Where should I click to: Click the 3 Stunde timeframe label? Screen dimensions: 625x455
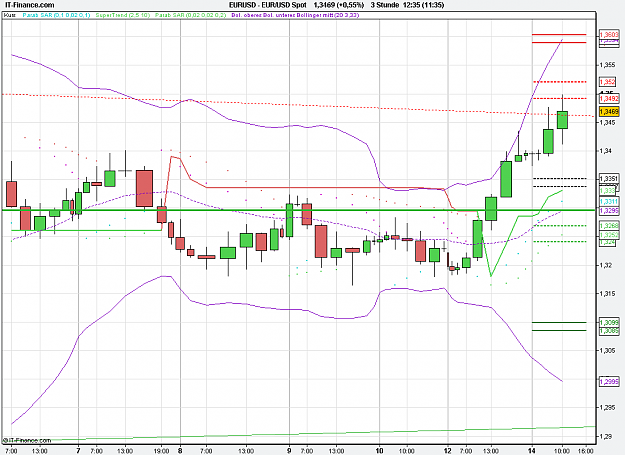[x=385, y=5]
